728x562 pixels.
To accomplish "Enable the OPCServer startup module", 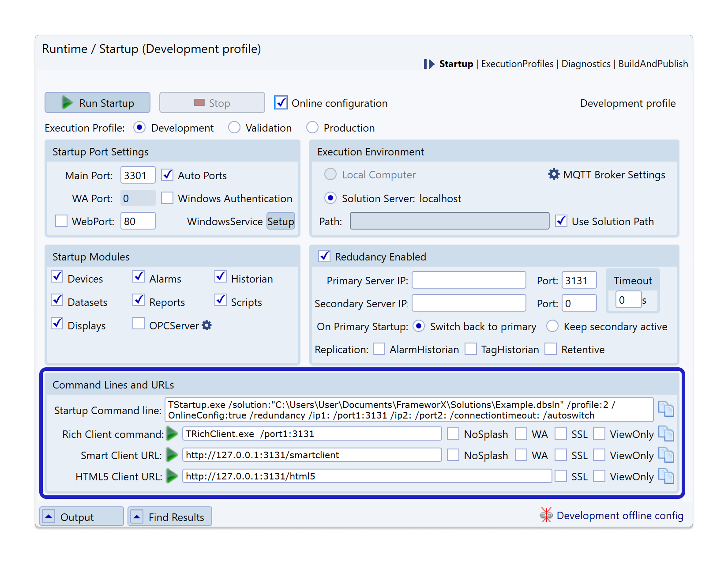I will tap(139, 324).
